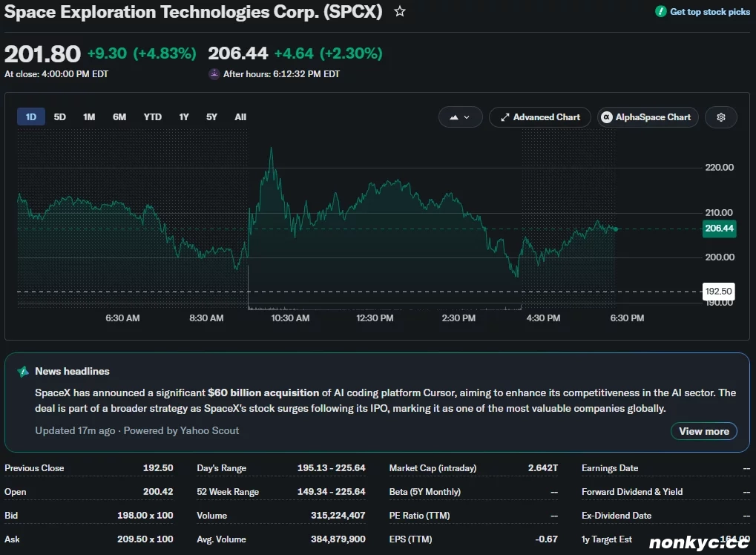Switch chart to 1M range
The width and height of the screenshot is (756, 555).
point(89,117)
